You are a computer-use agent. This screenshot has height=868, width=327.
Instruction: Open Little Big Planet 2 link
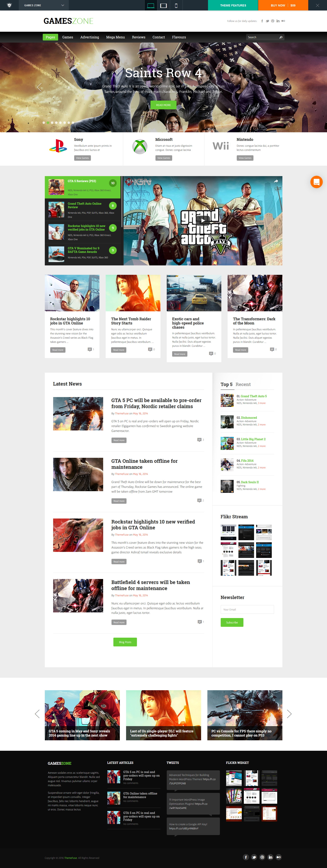[253, 439]
